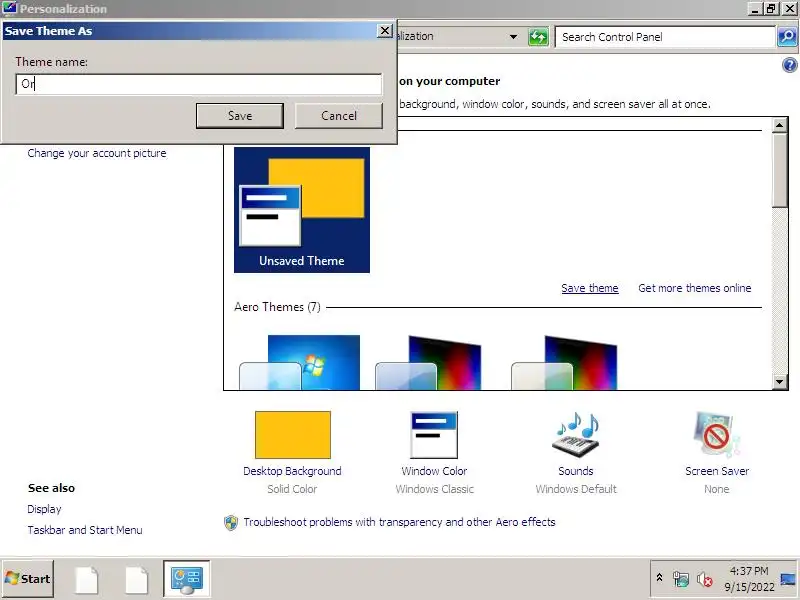Click Troubleshoot problems with transparency link
This screenshot has width=800, height=600.
[399, 522]
